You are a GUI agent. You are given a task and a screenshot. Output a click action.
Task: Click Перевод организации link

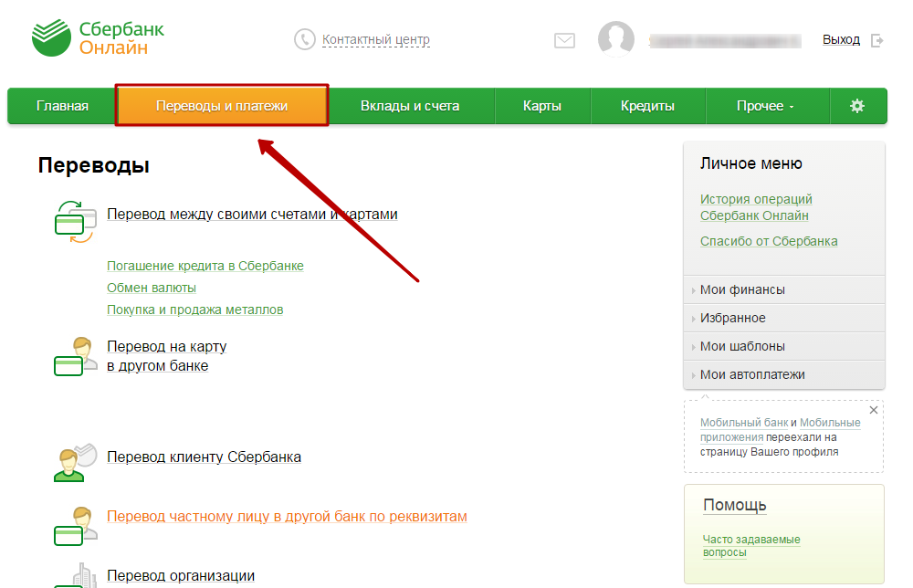181,576
